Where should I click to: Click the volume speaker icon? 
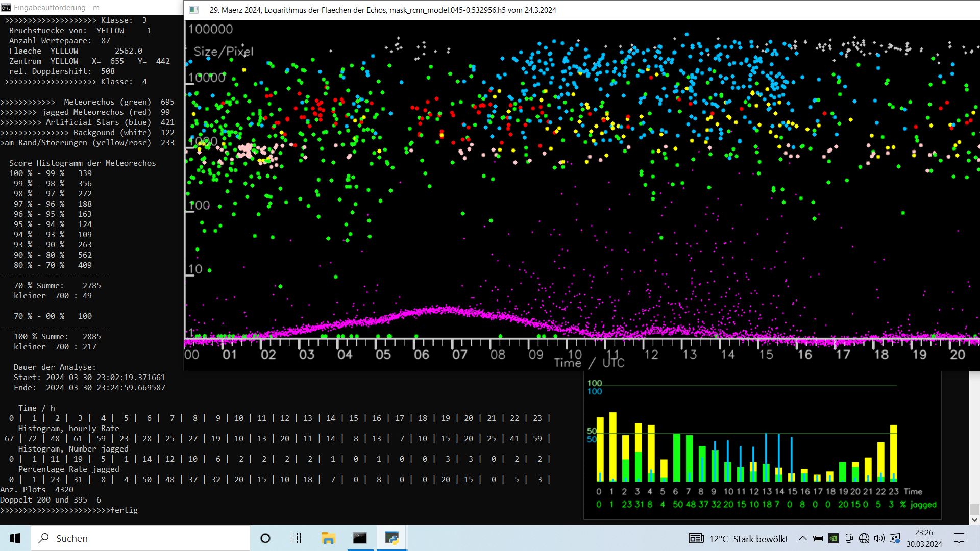[x=879, y=538]
